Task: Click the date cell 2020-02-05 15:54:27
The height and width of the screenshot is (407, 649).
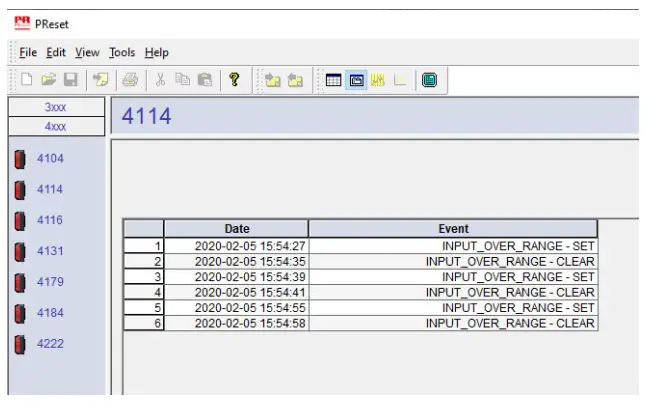Action: point(236,246)
